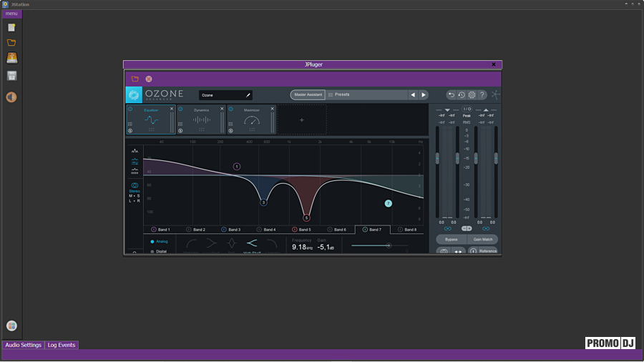The image size is (644, 362).
Task: Click the save disk icon in left sidebar
Action: click(x=11, y=76)
